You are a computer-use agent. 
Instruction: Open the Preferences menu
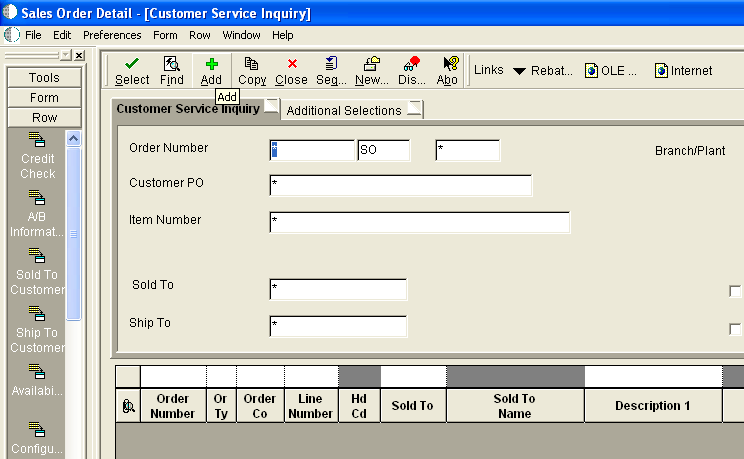pos(112,35)
